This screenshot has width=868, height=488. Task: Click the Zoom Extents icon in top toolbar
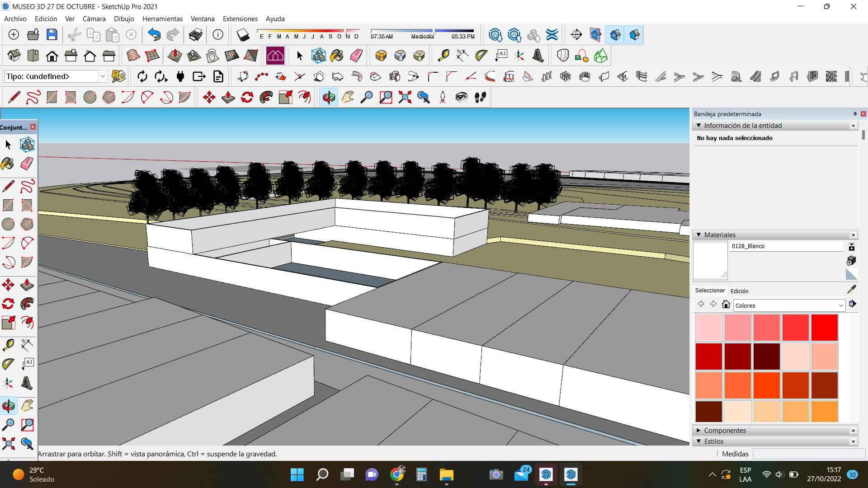pyautogui.click(x=405, y=97)
